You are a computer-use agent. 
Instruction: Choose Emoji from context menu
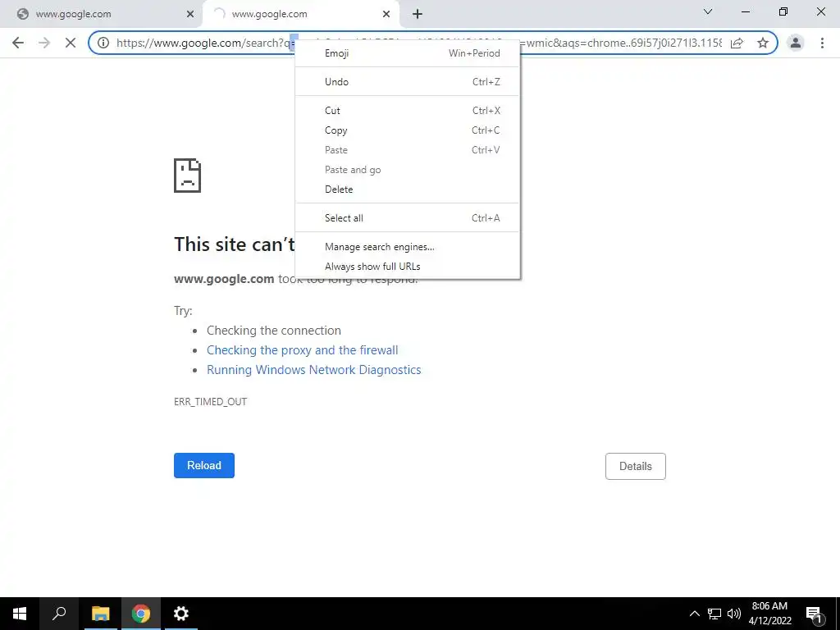pyautogui.click(x=408, y=53)
